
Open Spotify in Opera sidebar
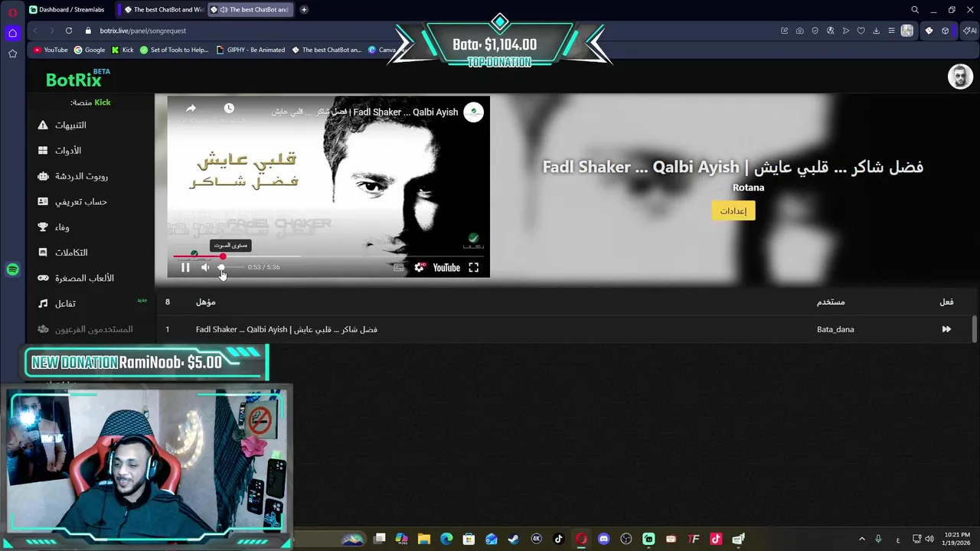[12, 269]
